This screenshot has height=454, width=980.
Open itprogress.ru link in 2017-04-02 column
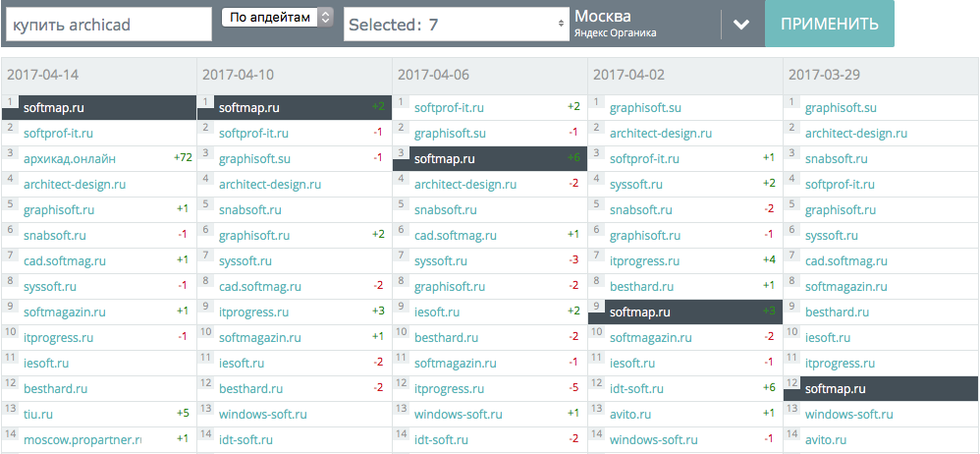coord(644,260)
